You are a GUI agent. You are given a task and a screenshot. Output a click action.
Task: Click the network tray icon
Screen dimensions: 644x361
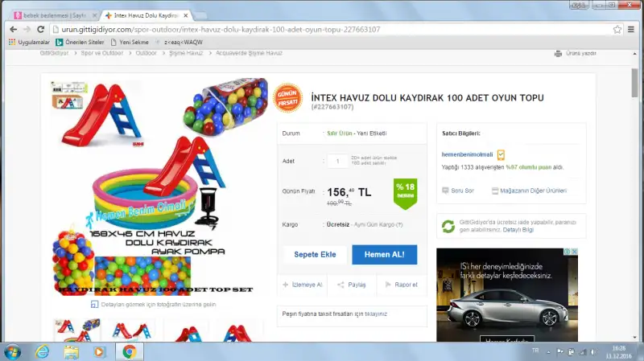582,352
